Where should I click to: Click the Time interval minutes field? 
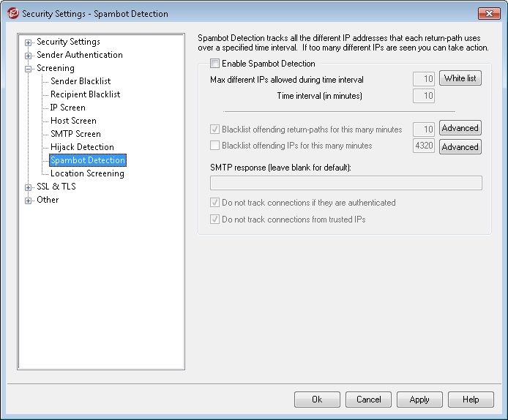(424, 96)
